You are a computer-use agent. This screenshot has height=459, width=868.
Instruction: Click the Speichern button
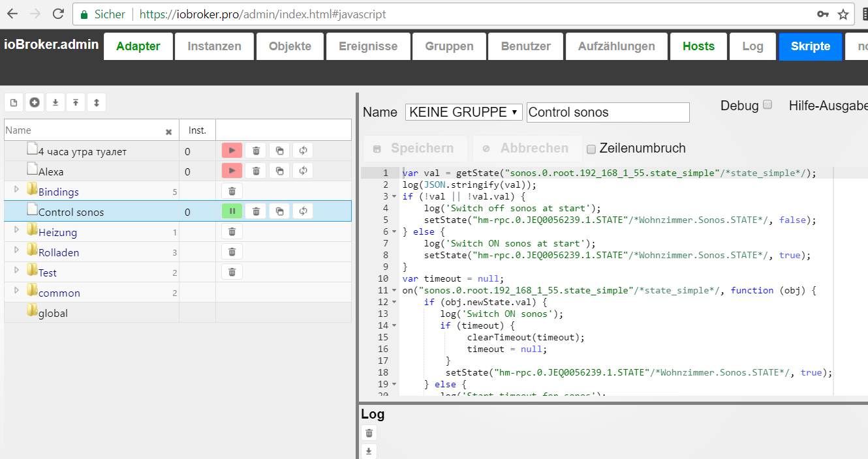[x=414, y=149]
